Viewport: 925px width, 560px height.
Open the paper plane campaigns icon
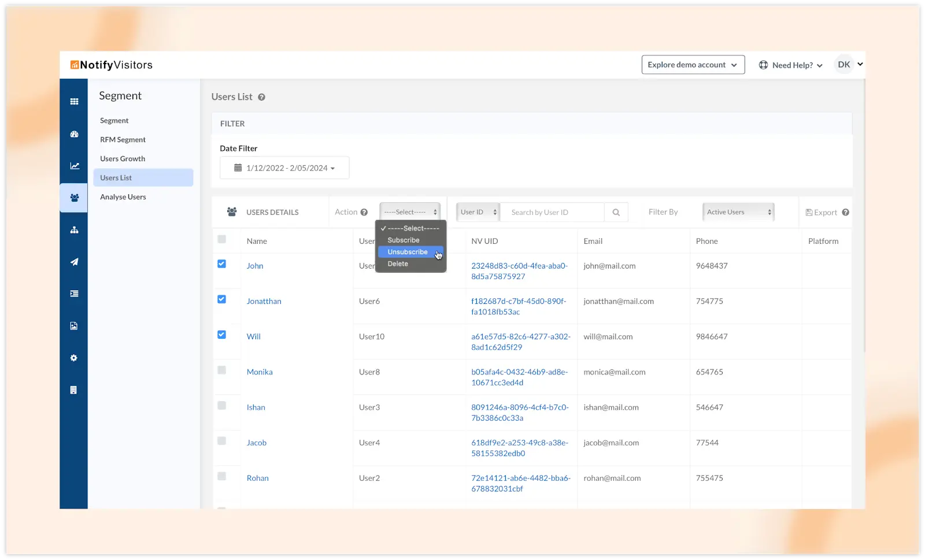[74, 262]
